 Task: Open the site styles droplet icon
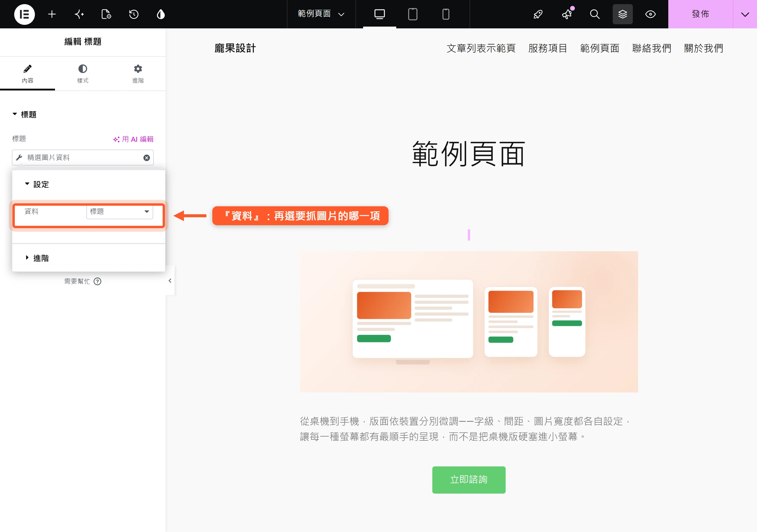point(161,14)
